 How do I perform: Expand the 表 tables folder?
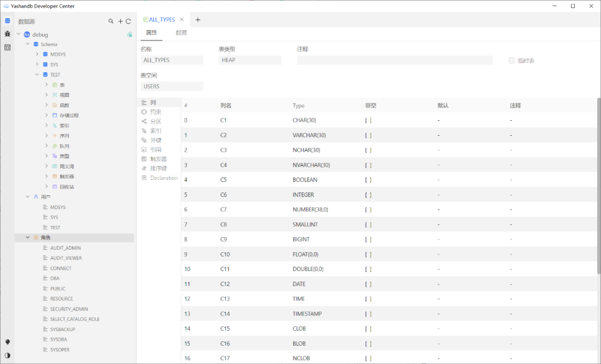click(46, 85)
